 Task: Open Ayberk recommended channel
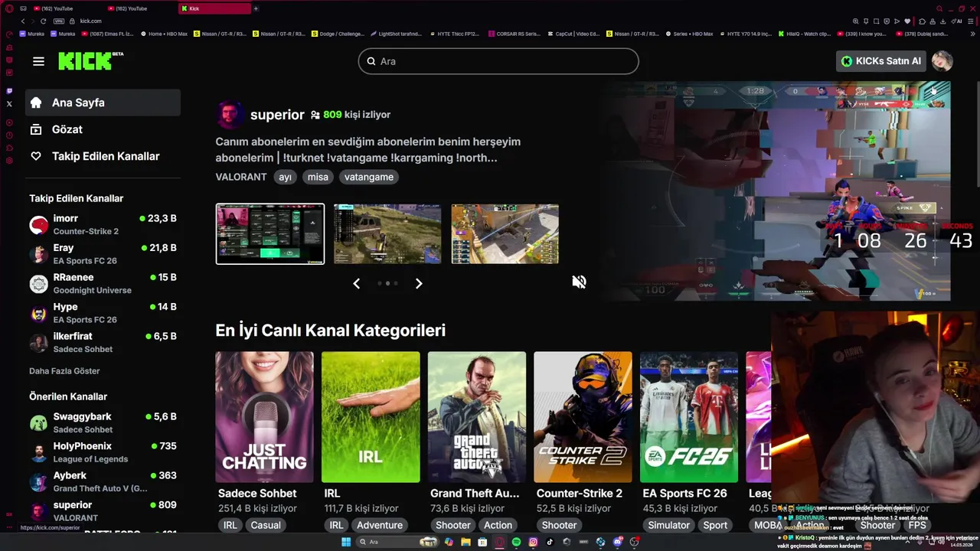(x=103, y=481)
